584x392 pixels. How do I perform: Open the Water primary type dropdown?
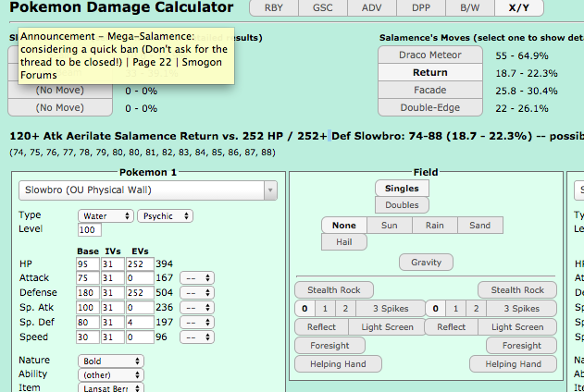[106, 216]
